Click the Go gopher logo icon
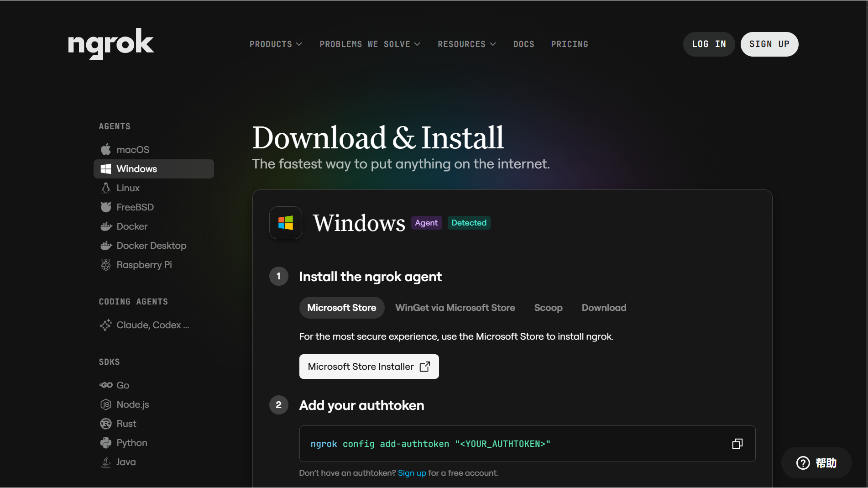 point(106,385)
